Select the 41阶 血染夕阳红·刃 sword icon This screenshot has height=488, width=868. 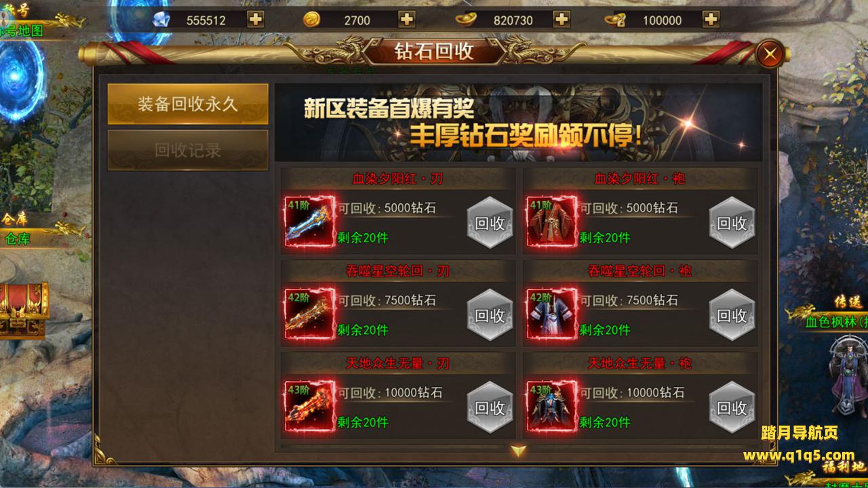pyautogui.click(x=311, y=222)
